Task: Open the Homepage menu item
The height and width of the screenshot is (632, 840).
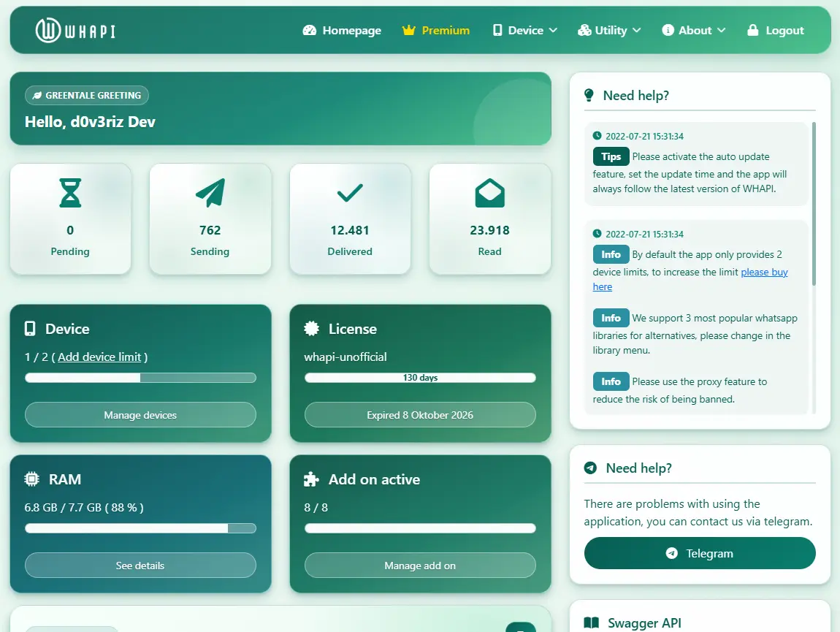Action: tap(342, 31)
